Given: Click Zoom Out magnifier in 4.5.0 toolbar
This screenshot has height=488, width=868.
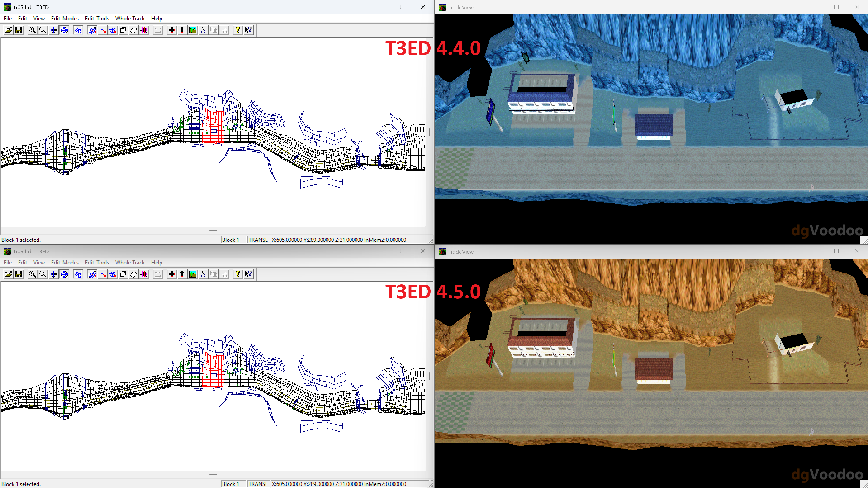Looking at the screenshot, I should [43, 274].
